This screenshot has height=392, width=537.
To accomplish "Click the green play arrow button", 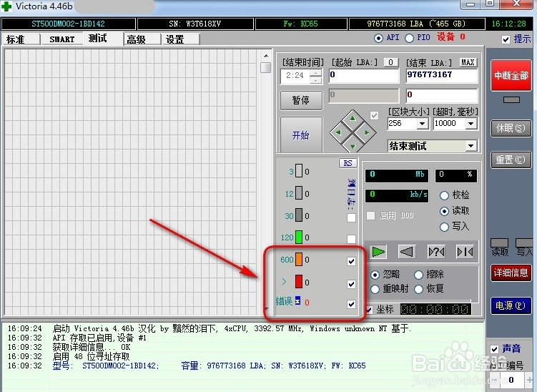I will (378, 252).
